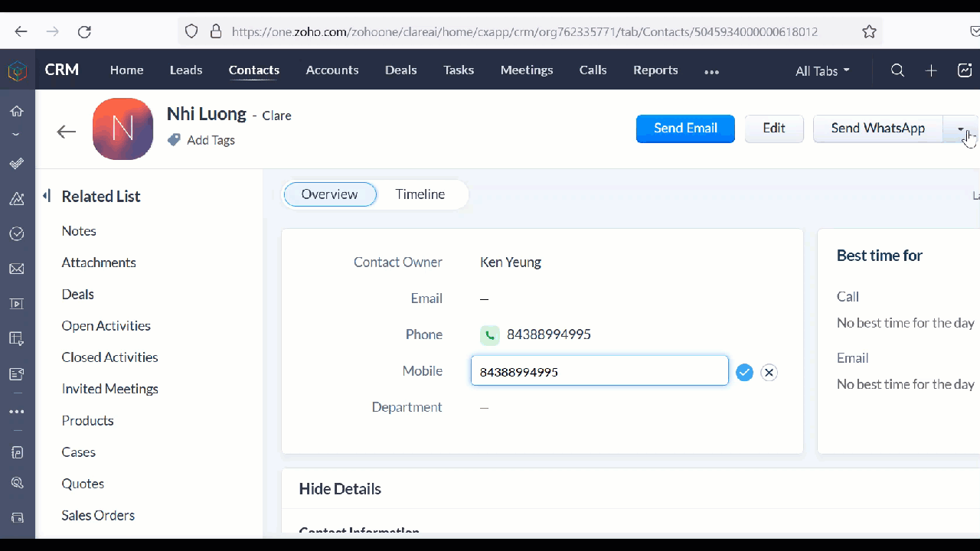Expand the sidebar chevron under home

coord(17,134)
